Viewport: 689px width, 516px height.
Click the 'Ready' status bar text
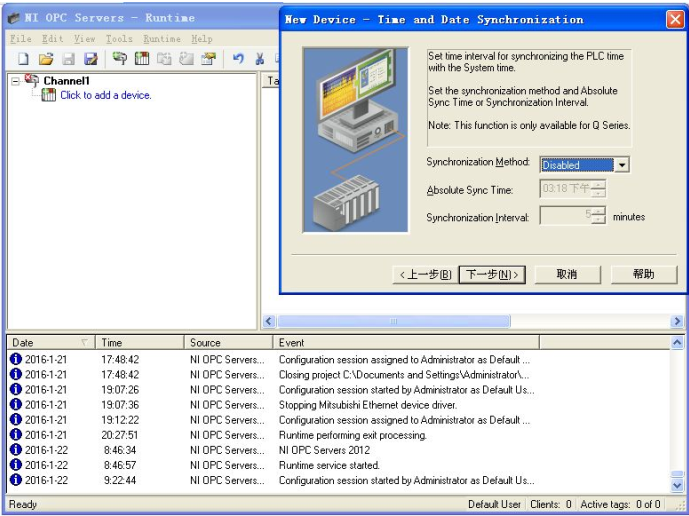(x=23, y=504)
